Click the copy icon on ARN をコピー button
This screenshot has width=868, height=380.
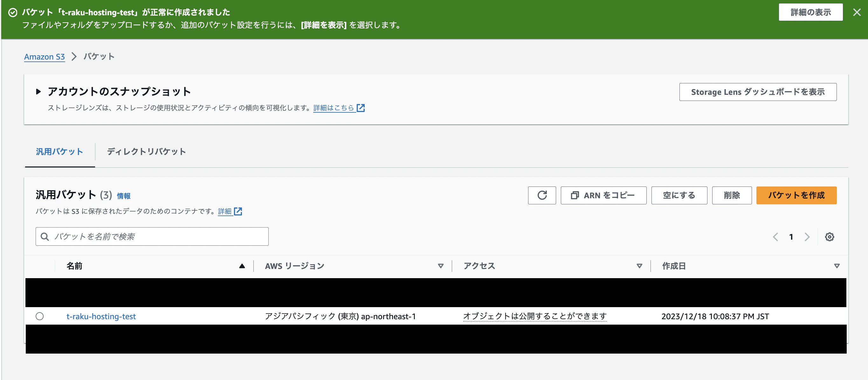point(575,195)
